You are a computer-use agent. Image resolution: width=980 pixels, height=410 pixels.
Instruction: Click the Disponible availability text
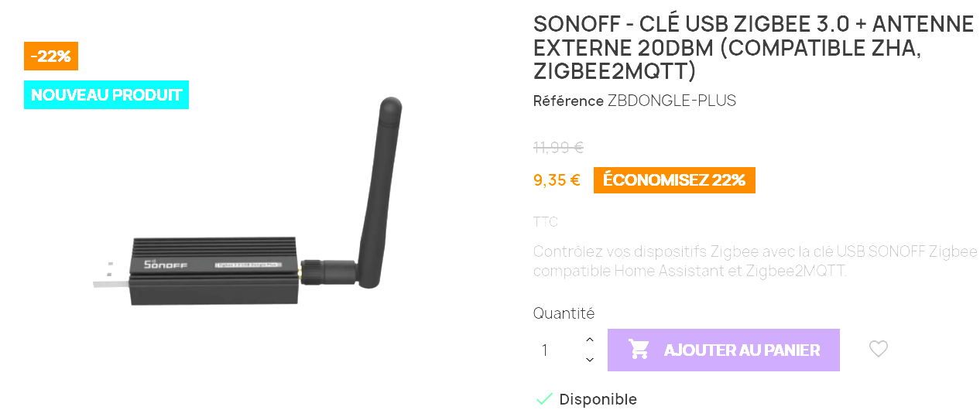point(598,399)
